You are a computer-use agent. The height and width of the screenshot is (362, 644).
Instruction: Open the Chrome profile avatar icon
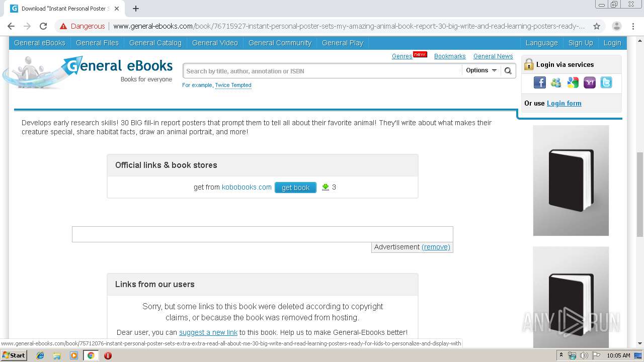coord(616,26)
